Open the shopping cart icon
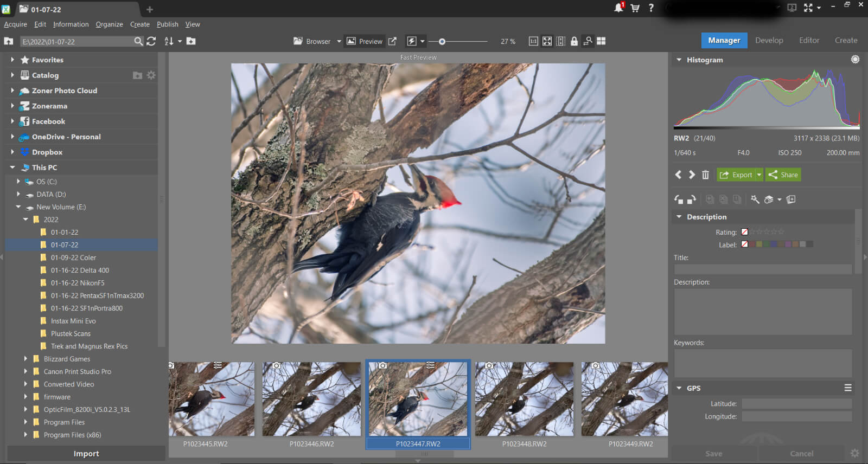 635,8
